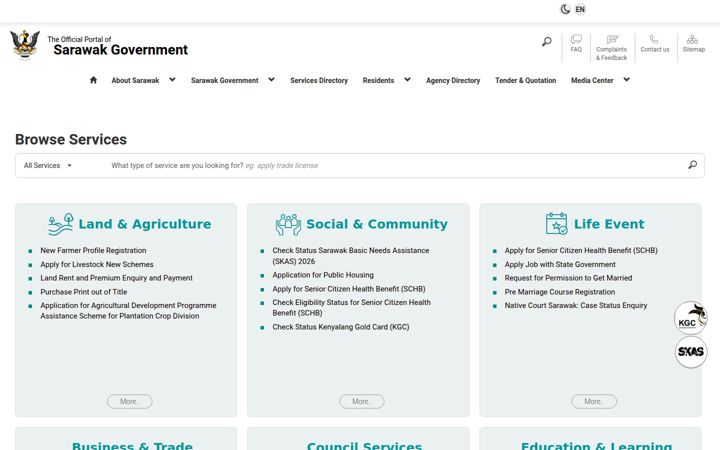Open the About Sarawak menu
The width and height of the screenshot is (720, 450).
(135, 80)
